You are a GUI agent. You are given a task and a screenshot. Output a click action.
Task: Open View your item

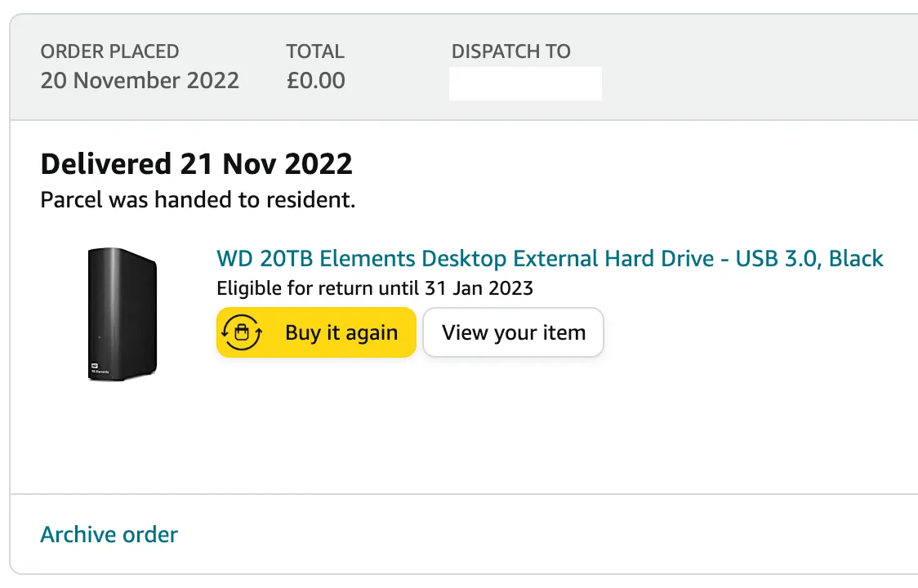[513, 332]
